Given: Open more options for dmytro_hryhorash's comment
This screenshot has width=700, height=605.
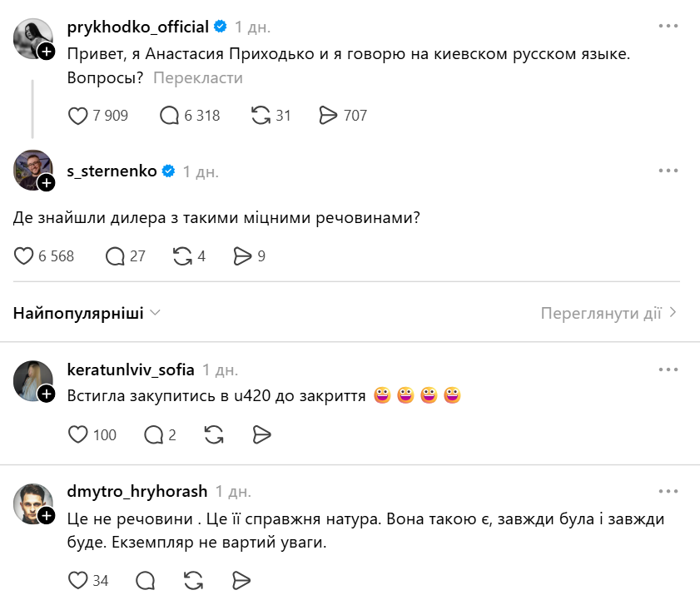Looking at the screenshot, I should [x=668, y=492].
